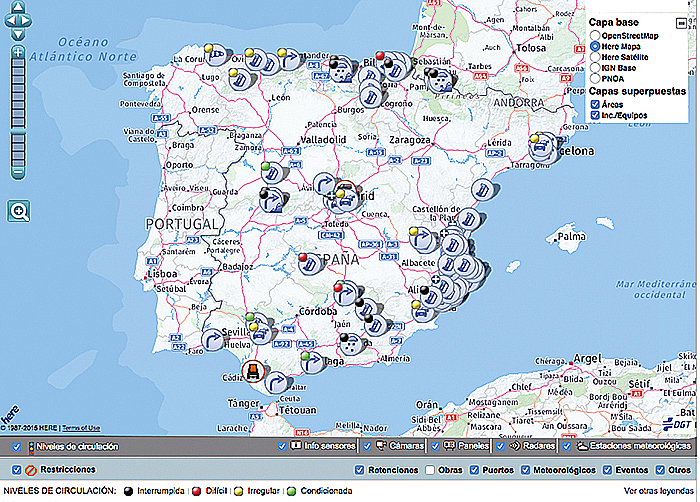This screenshot has width=700, height=502.
Task: Pan the map down with the arrow
Action: click(x=18, y=33)
